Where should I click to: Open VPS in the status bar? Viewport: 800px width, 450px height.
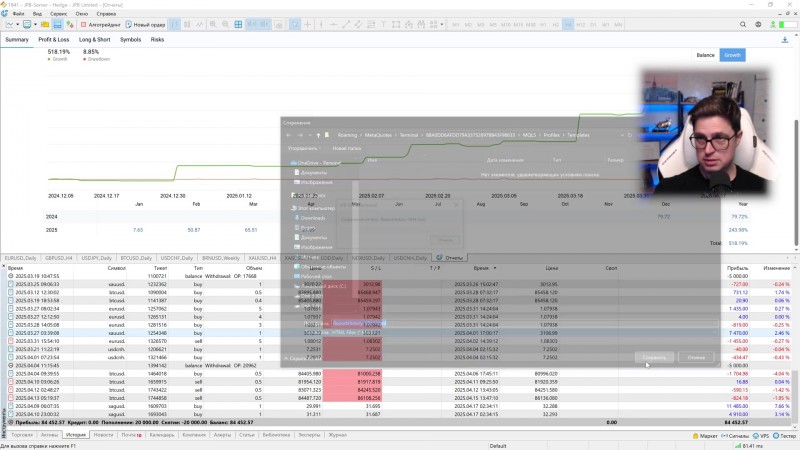point(761,436)
